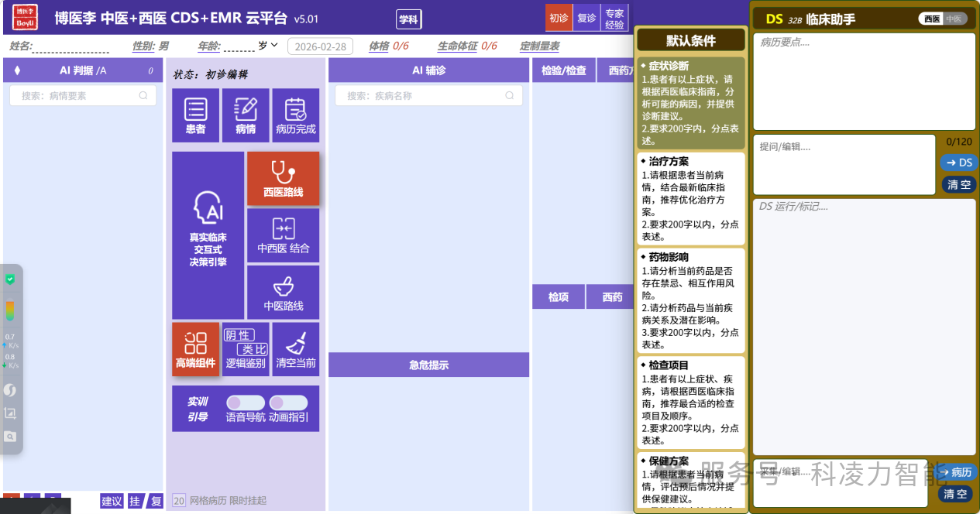Open the date picker showing 2026-02-28
The height and width of the screenshot is (514, 980).
tap(320, 46)
